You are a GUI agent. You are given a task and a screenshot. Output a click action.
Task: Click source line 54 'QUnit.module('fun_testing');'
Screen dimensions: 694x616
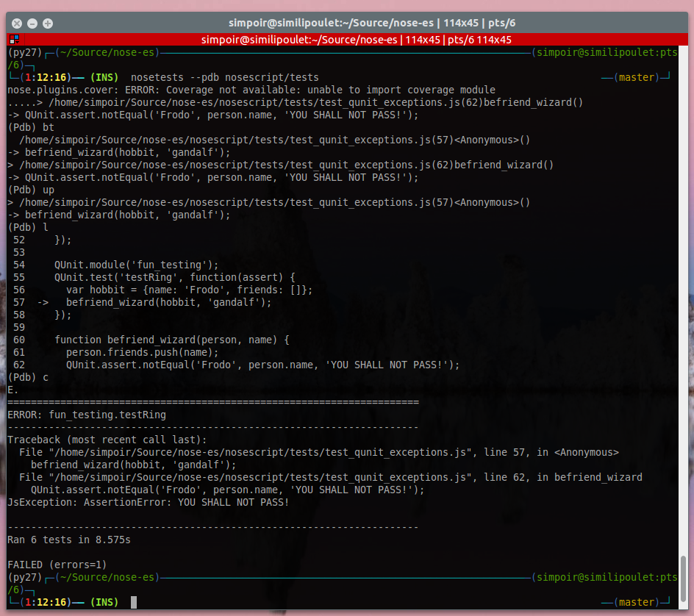click(136, 265)
